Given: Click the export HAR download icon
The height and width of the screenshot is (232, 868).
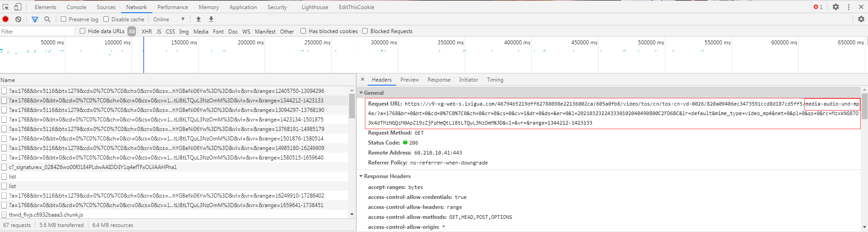Looking at the screenshot, I should click(x=211, y=19).
